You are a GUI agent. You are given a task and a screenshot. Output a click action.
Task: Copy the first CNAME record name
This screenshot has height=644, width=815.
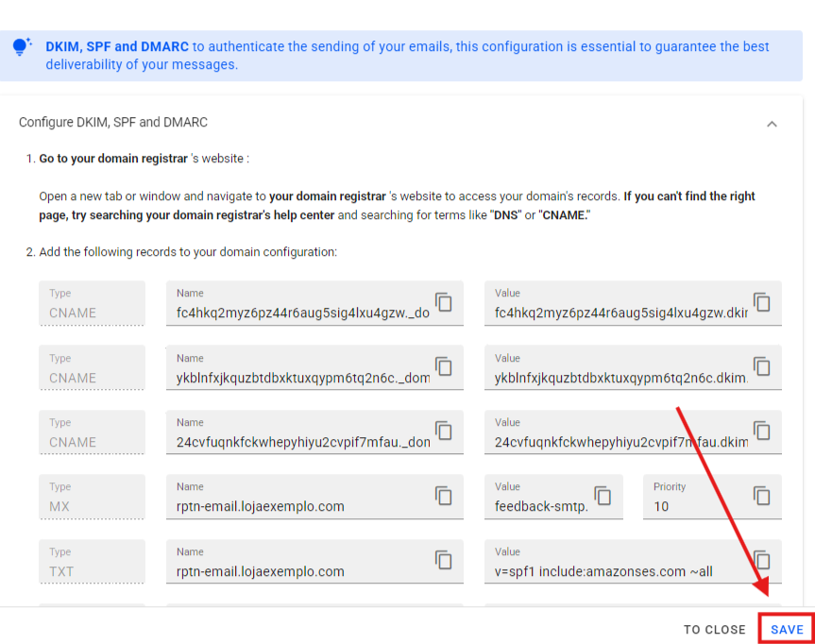443,302
